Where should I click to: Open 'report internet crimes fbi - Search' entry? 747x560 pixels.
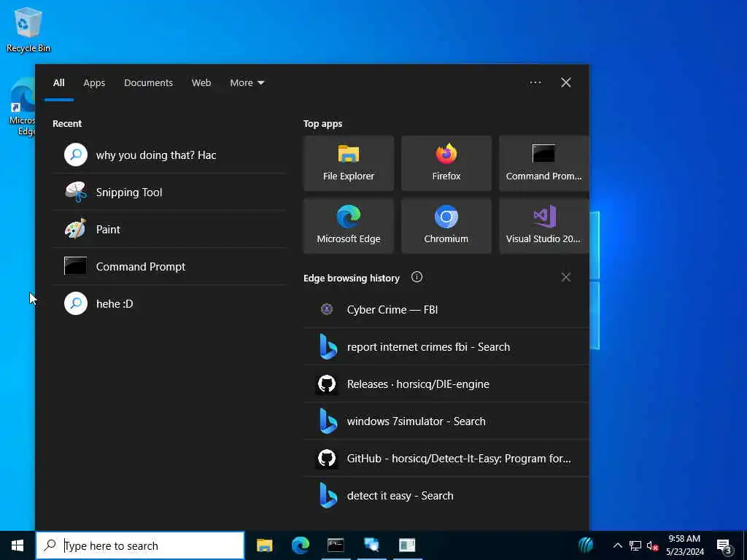point(446,346)
